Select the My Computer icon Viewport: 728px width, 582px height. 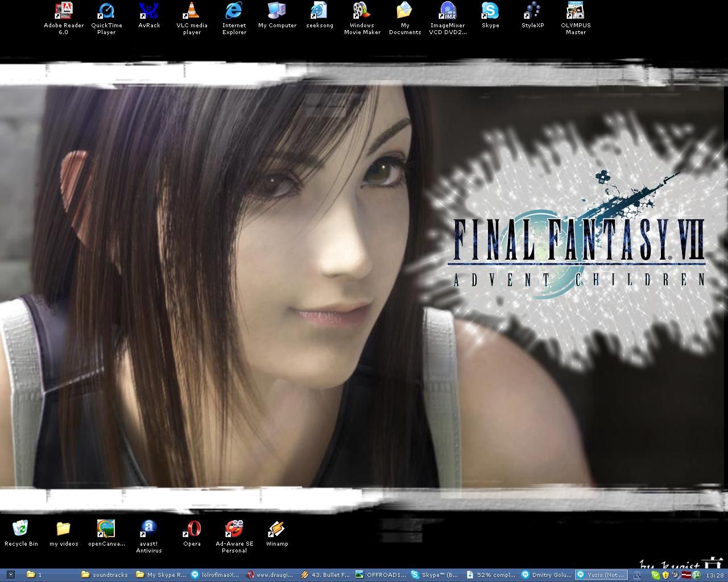tap(277, 15)
